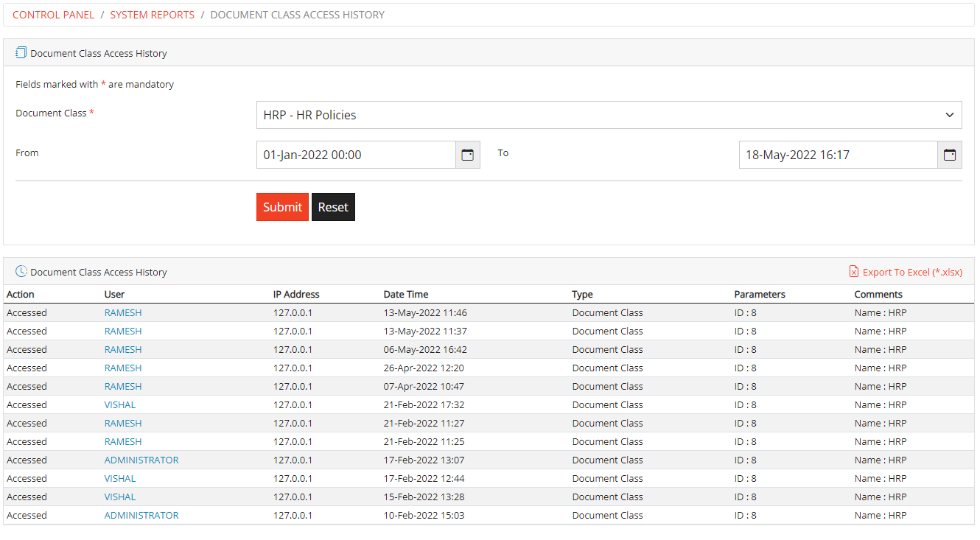Open ADMINISTRATOR user from 17-Feb-2022 13:07 row

click(x=141, y=460)
